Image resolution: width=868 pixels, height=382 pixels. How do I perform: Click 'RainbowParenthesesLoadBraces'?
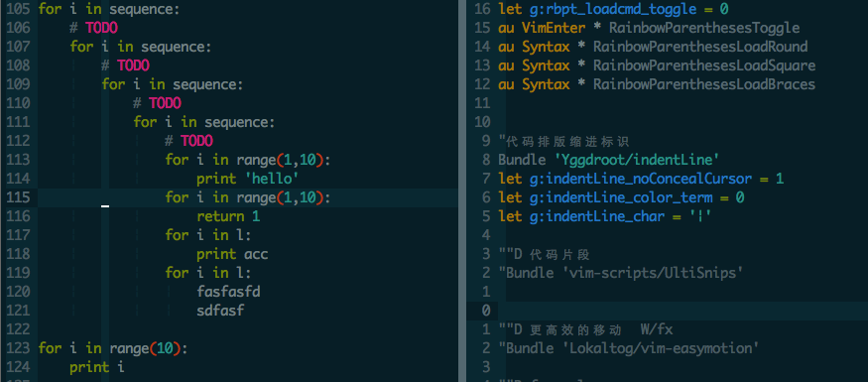click(x=704, y=84)
